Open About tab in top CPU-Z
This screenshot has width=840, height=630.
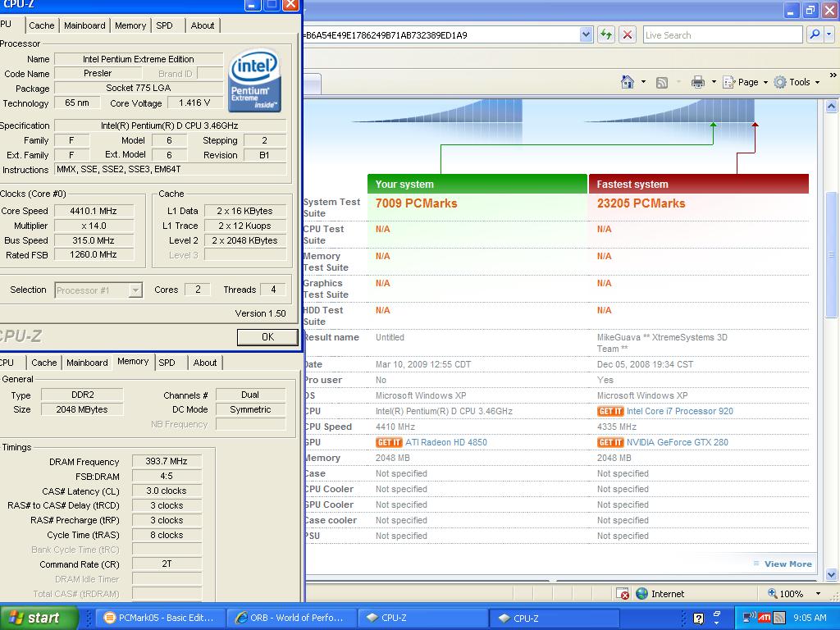[203, 25]
